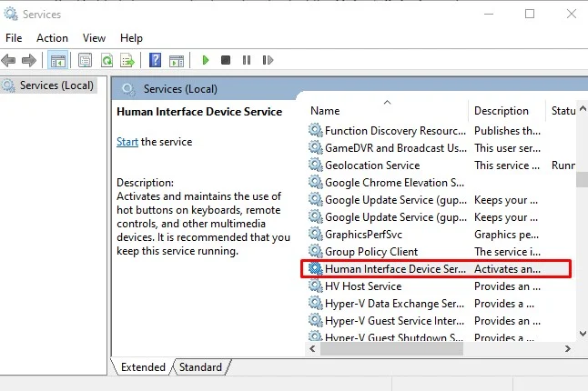Click the Stop Service square button
Viewport: 588px width, 391px height.
pos(226,60)
